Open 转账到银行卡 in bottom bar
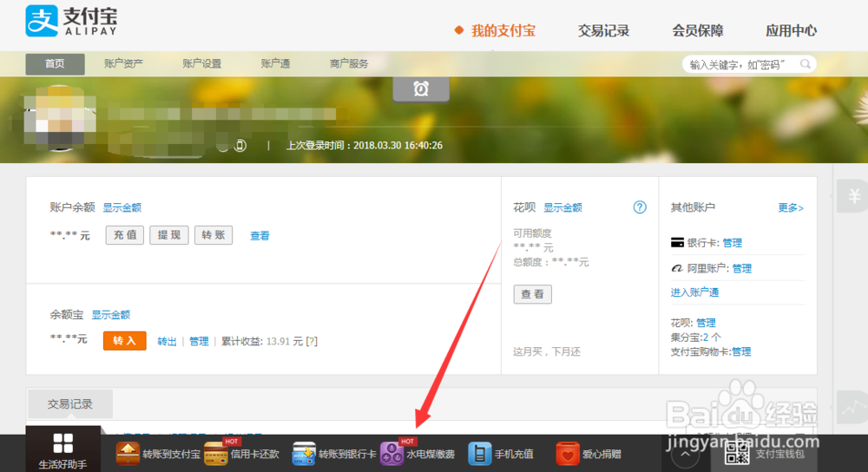The height and width of the screenshot is (472, 868). click(334, 454)
